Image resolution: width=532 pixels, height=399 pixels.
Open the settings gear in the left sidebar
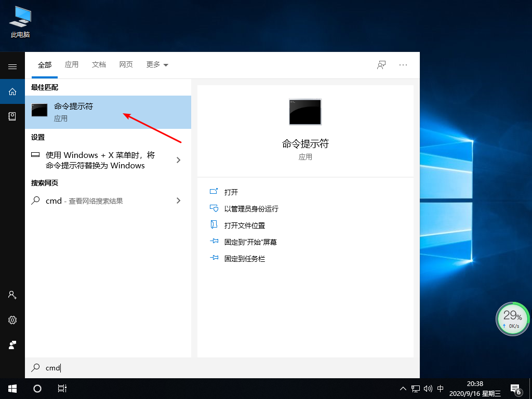tap(12, 321)
